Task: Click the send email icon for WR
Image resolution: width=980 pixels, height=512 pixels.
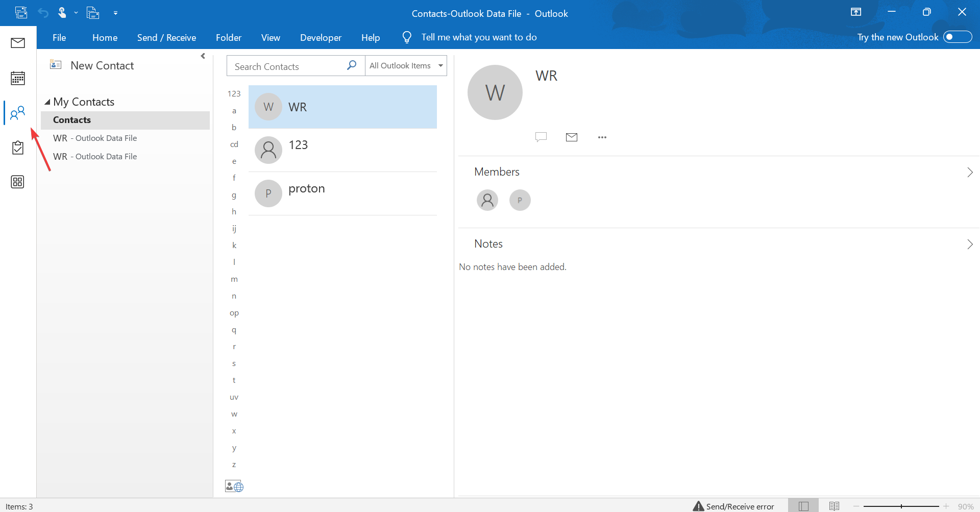Action: pyautogui.click(x=572, y=137)
